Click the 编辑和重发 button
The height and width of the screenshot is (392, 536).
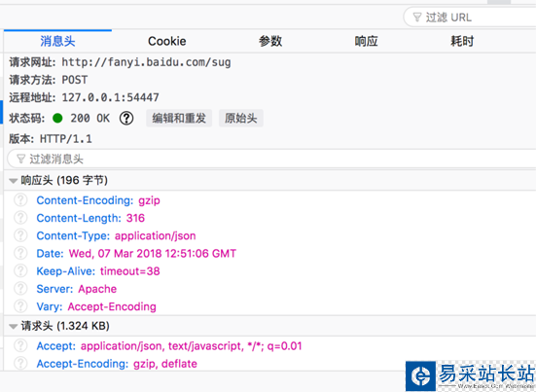pos(179,119)
